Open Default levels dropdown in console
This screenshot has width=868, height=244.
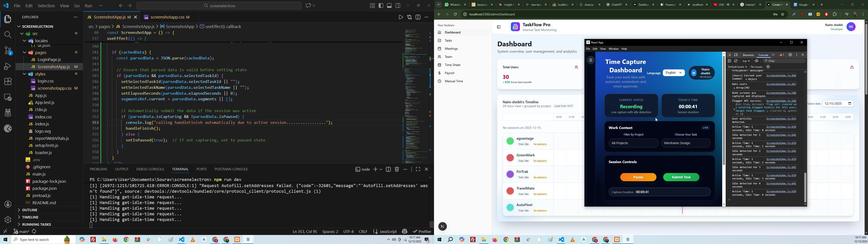coord(737,67)
